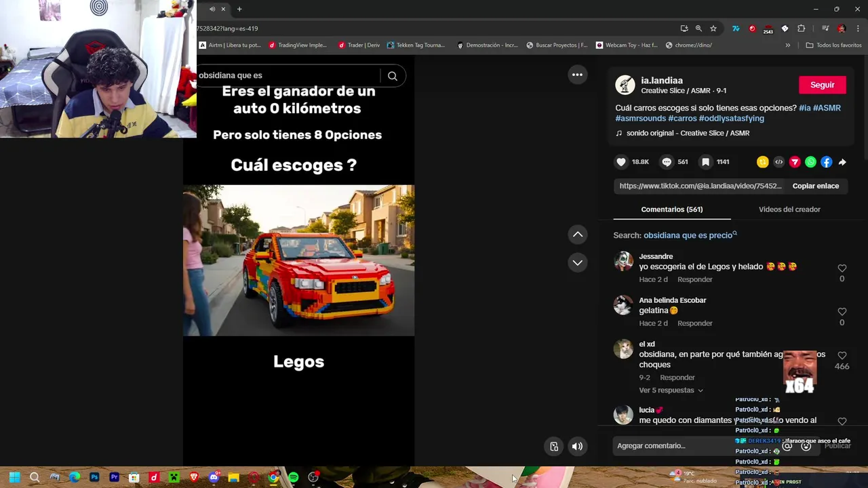Share the video on WhatsApp
This screenshot has height=488, width=868.
(x=810, y=162)
